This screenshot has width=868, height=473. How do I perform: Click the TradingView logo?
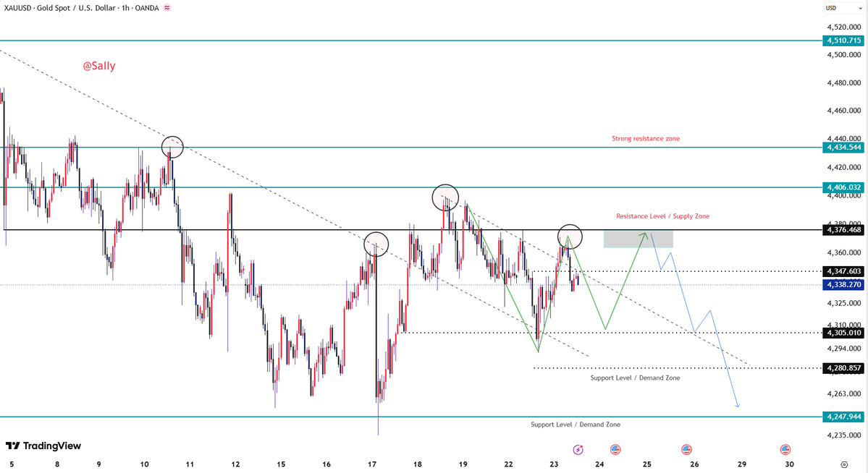pyautogui.click(x=43, y=446)
